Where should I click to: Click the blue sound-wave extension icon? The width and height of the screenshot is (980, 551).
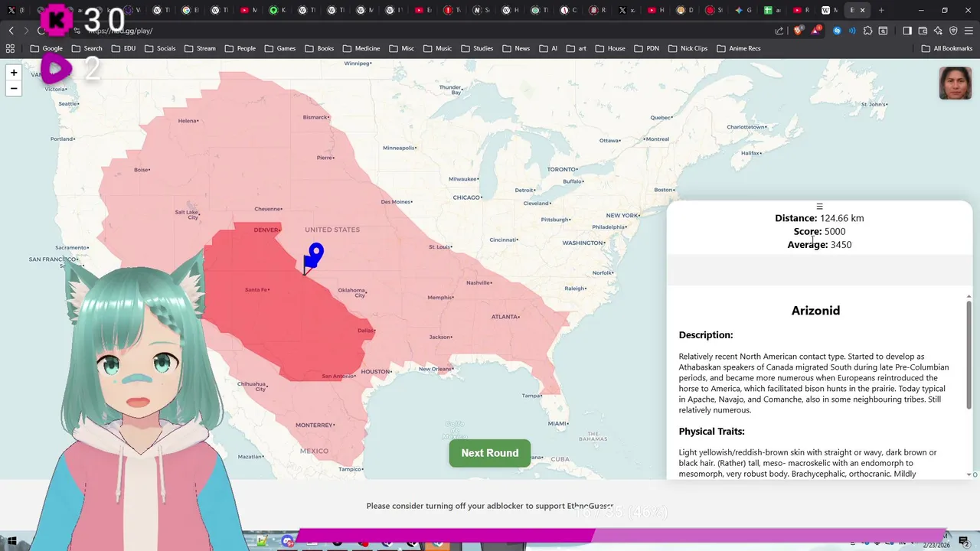852,31
